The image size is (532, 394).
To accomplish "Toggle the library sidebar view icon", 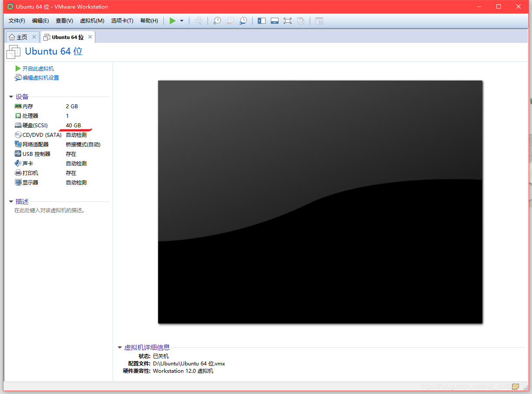I will (262, 21).
